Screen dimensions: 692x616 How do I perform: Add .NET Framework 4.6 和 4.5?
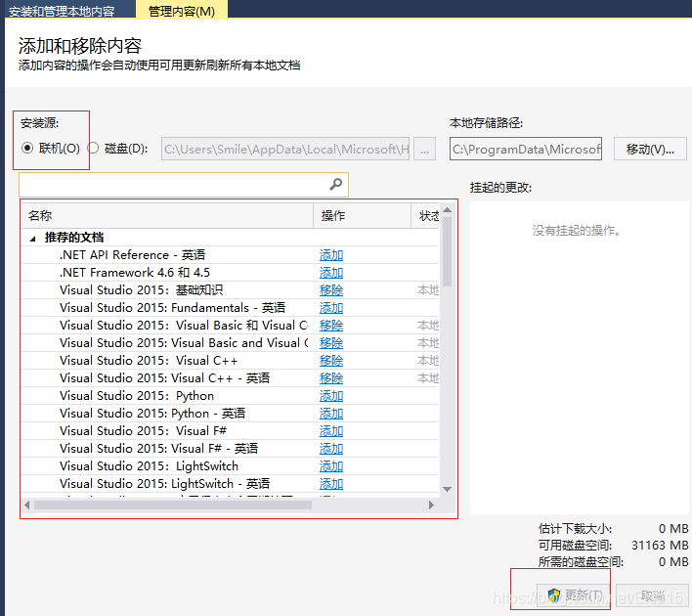pyautogui.click(x=331, y=273)
